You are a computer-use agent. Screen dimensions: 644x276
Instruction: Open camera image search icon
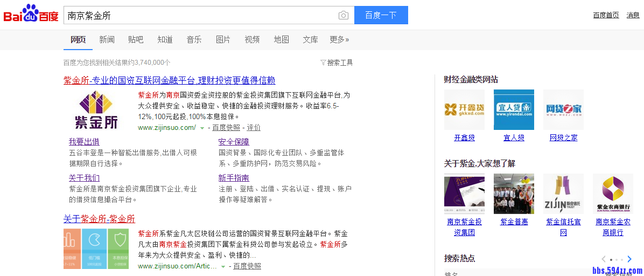(x=344, y=15)
